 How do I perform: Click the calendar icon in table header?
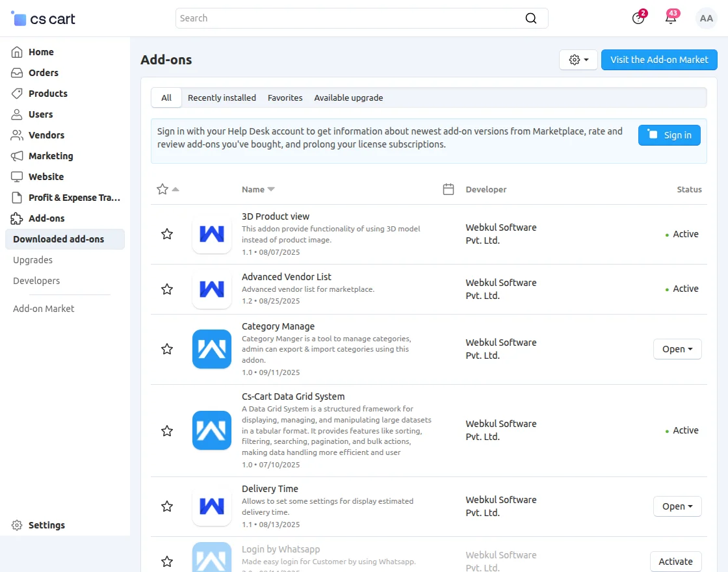[448, 189]
